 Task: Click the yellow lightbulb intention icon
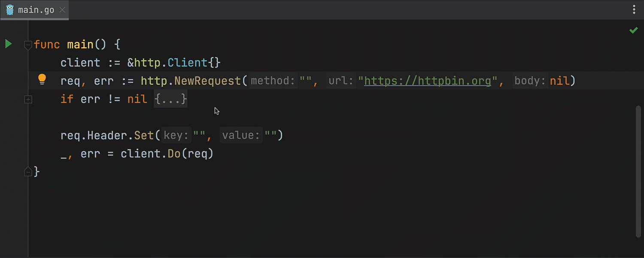[42, 80]
